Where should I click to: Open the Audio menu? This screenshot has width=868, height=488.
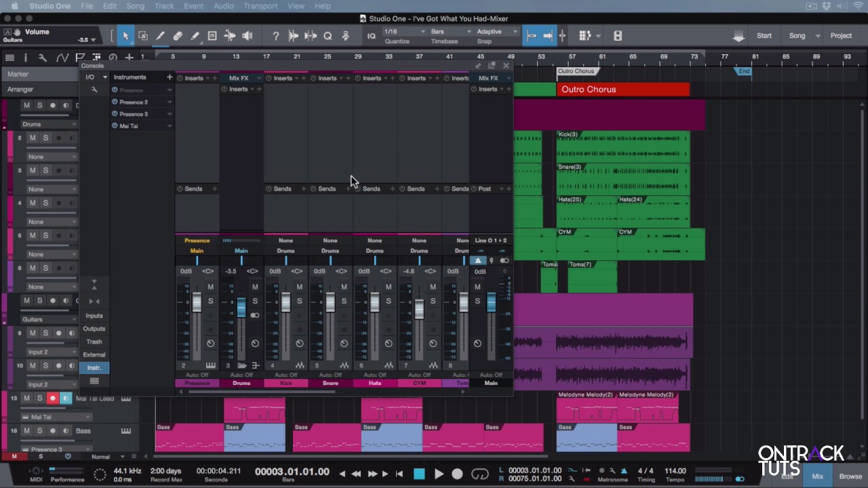[x=223, y=6]
